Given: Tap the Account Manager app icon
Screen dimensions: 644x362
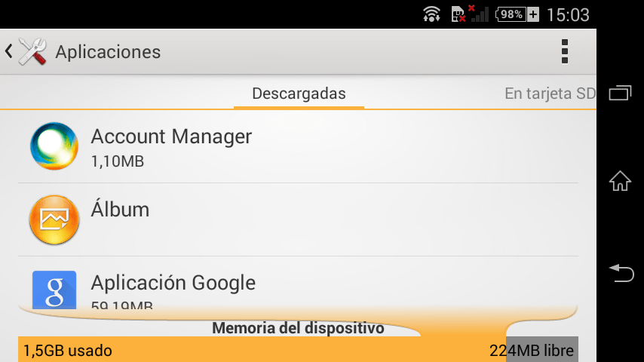Looking at the screenshot, I should pyautogui.click(x=54, y=146).
